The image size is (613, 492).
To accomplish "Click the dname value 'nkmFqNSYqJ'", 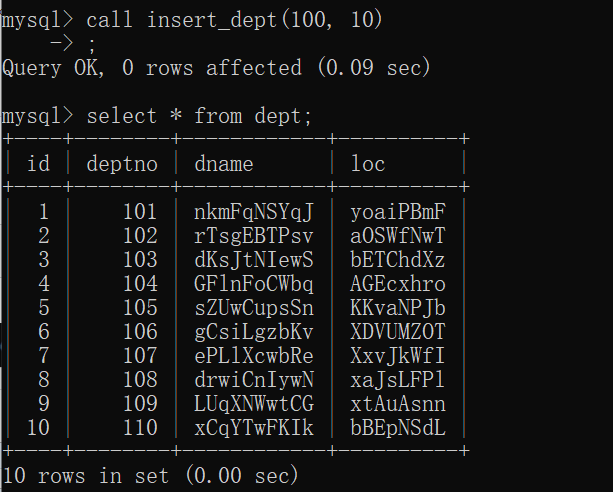I will (x=254, y=212).
